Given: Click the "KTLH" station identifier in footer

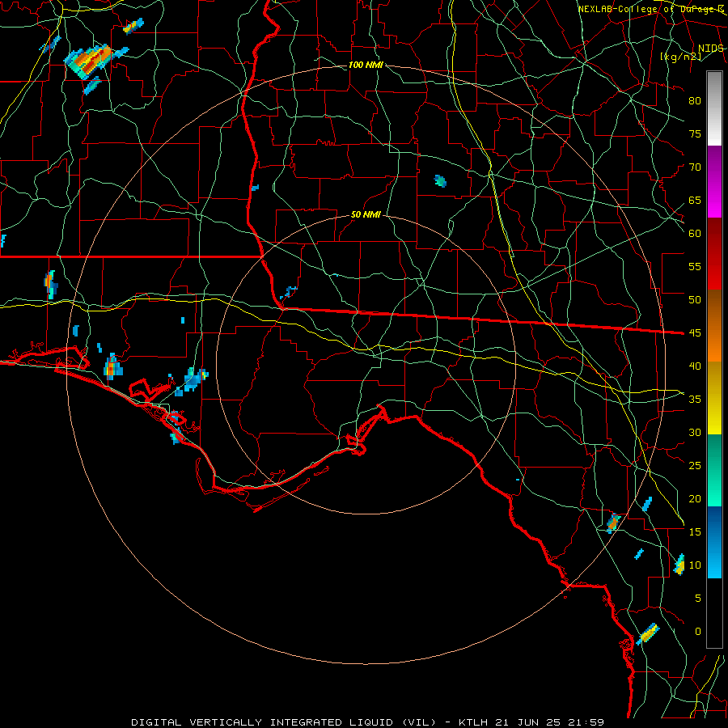Looking at the screenshot, I should pos(473,722).
